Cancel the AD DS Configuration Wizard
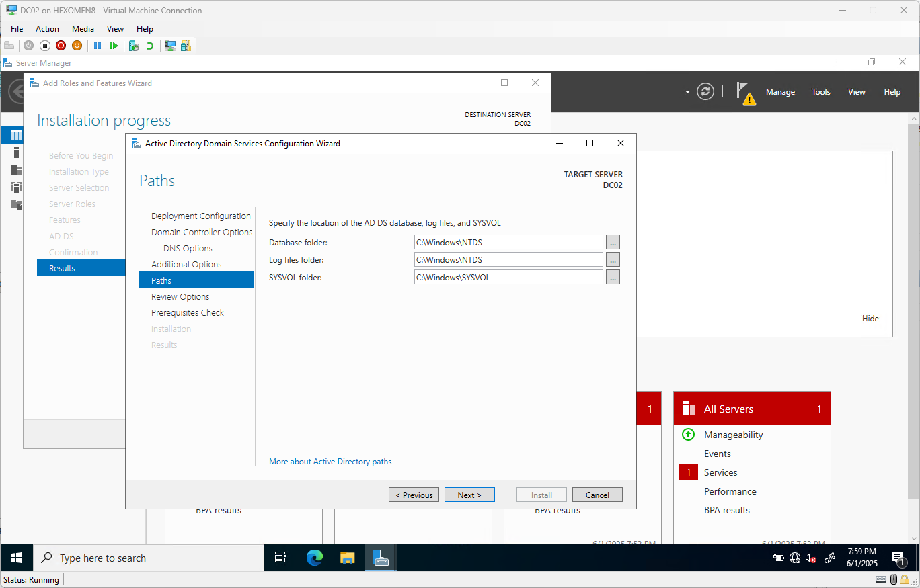The height and width of the screenshot is (588, 920). [597, 495]
